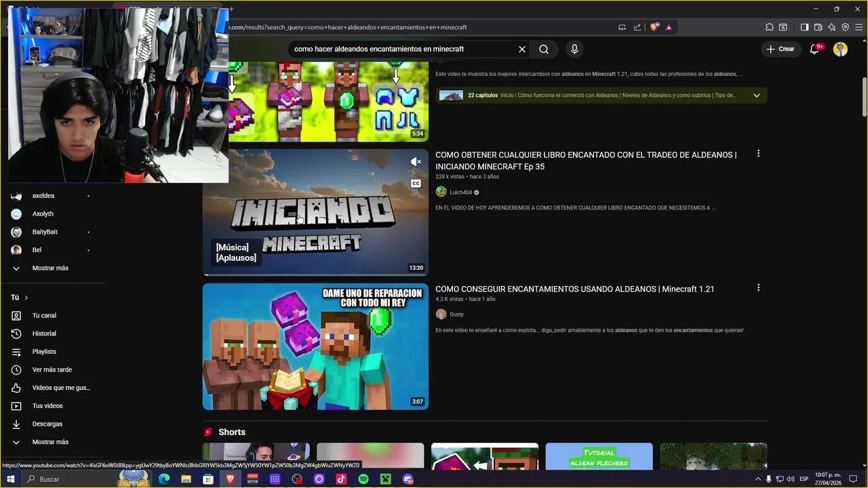Open video COMO CONSEGUIR ENCANTAMIENTOS USANDO ALDEANOS
868x488 pixels.
pos(574,289)
